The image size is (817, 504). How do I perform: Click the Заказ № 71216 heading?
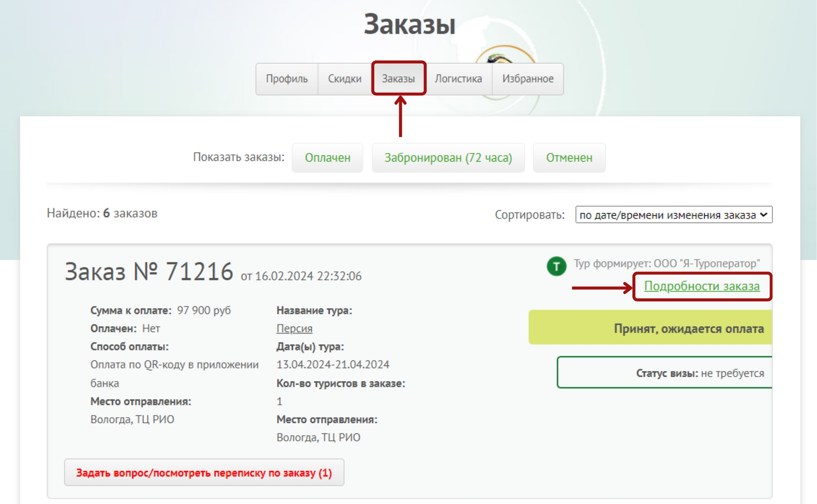pyautogui.click(x=149, y=271)
